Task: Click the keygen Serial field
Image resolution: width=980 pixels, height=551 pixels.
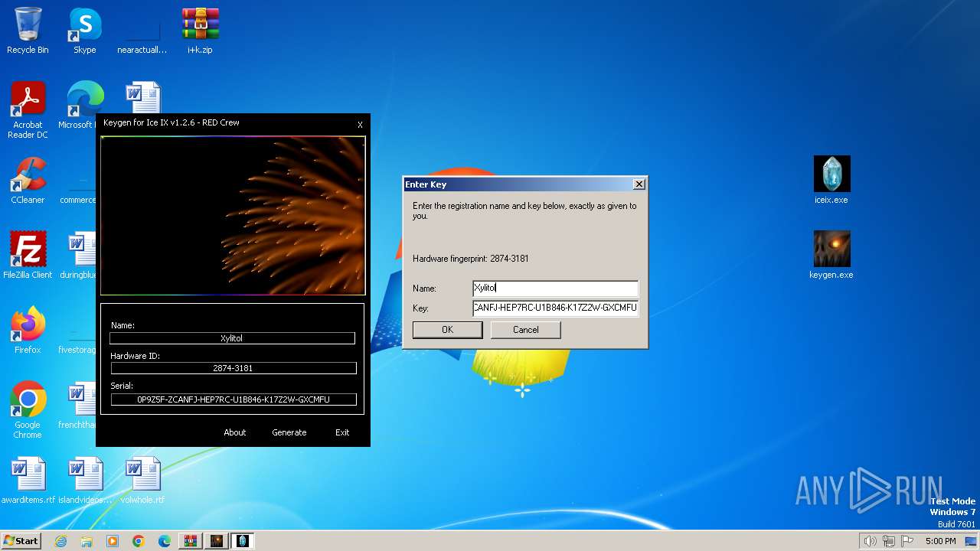Action: tap(234, 399)
